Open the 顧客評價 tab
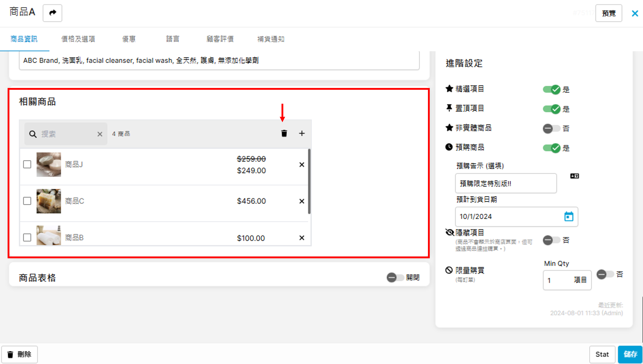Image resolution: width=643 pixels, height=364 pixels. click(220, 39)
